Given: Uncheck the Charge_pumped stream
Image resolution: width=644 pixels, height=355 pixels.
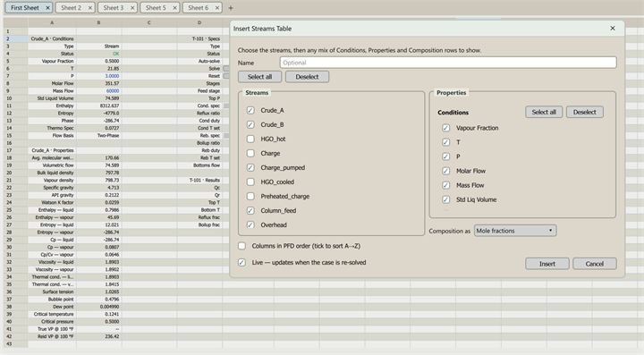Looking at the screenshot, I should pos(250,167).
